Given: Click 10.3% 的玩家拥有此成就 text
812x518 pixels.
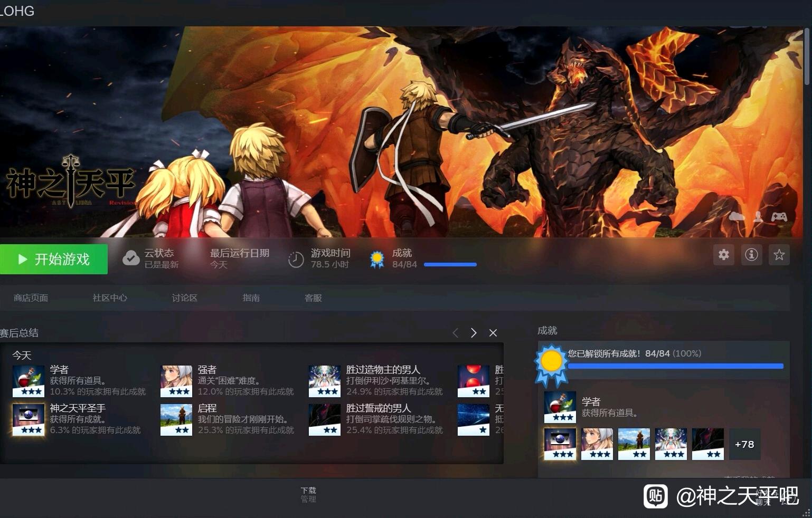Looking at the screenshot, I should (x=98, y=392).
